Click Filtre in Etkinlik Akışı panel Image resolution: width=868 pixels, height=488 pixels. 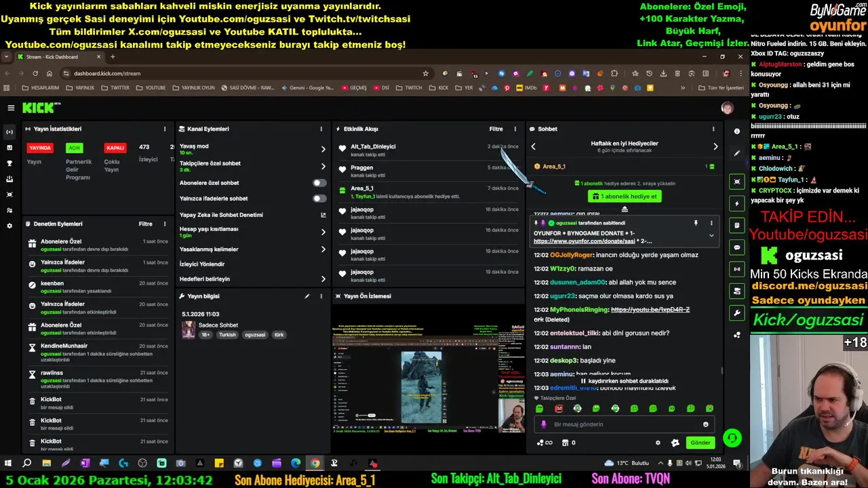click(496, 129)
